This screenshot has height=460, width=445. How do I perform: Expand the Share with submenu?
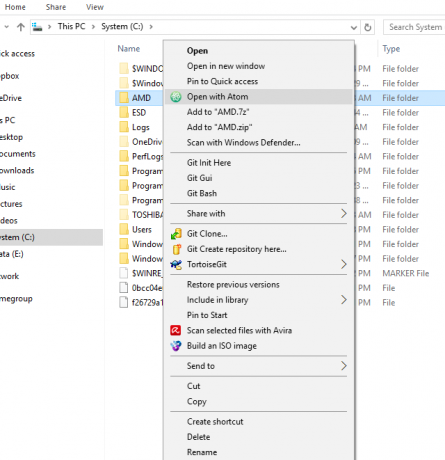click(x=344, y=214)
